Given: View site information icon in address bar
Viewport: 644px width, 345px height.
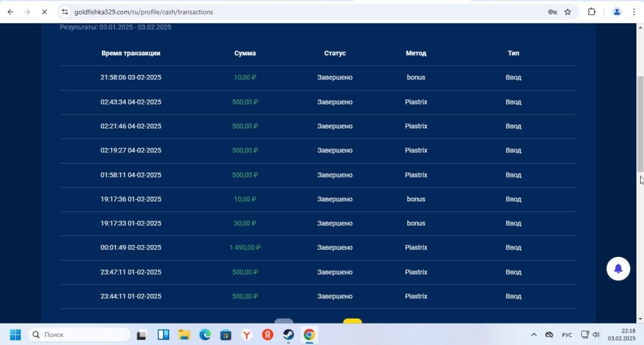Looking at the screenshot, I should click(65, 12).
